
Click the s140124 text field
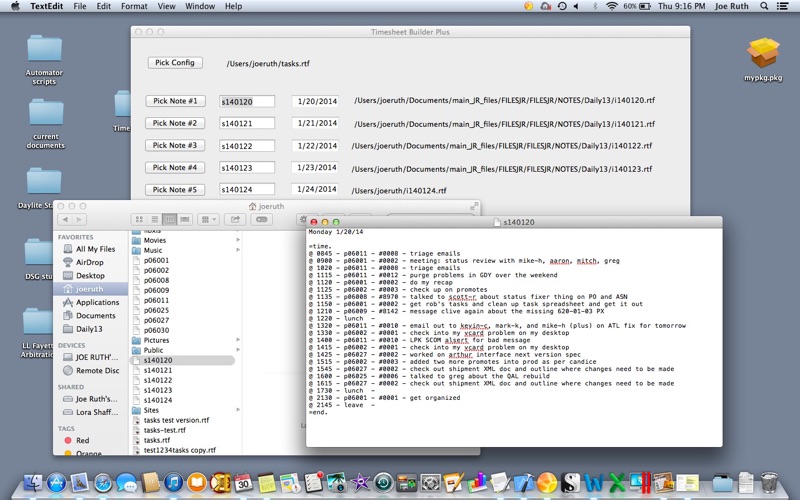247,189
